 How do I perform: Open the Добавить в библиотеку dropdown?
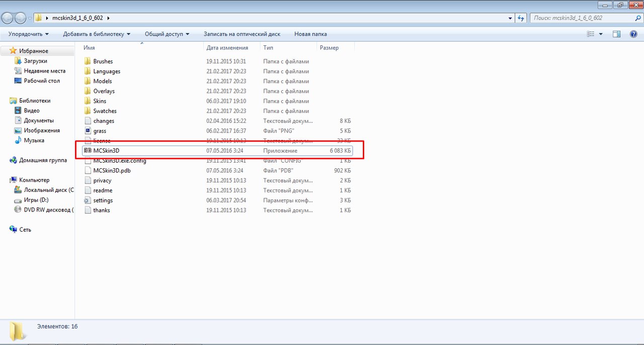tap(97, 34)
